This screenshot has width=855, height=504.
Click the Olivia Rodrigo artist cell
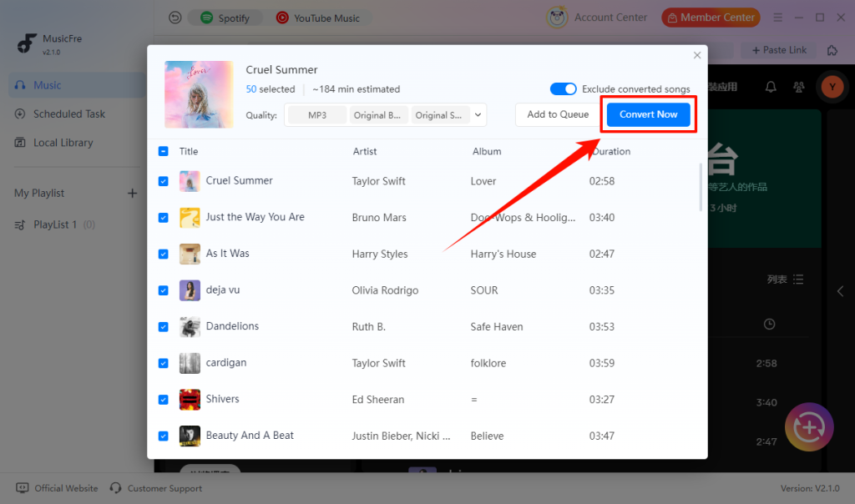[x=385, y=290]
